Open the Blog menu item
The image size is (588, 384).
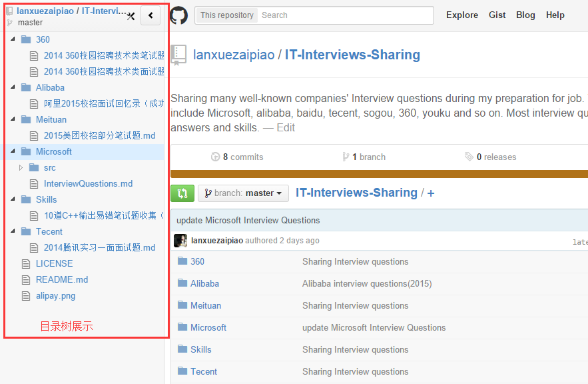[525, 15]
